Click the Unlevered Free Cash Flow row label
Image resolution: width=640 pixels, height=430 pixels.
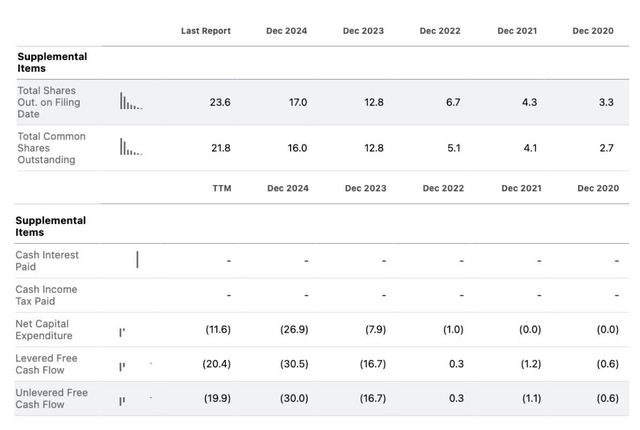point(51,398)
